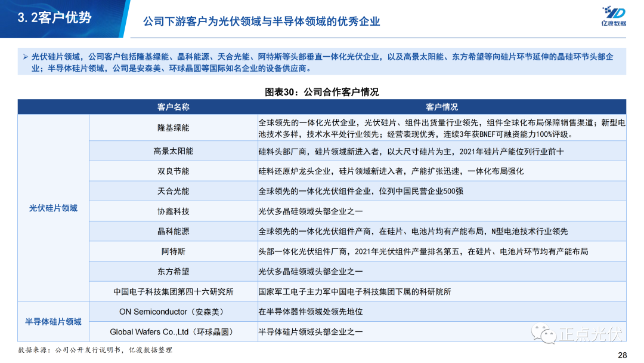
Task: Click the 亿渡数据 logo at top right
Action: click(x=614, y=16)
